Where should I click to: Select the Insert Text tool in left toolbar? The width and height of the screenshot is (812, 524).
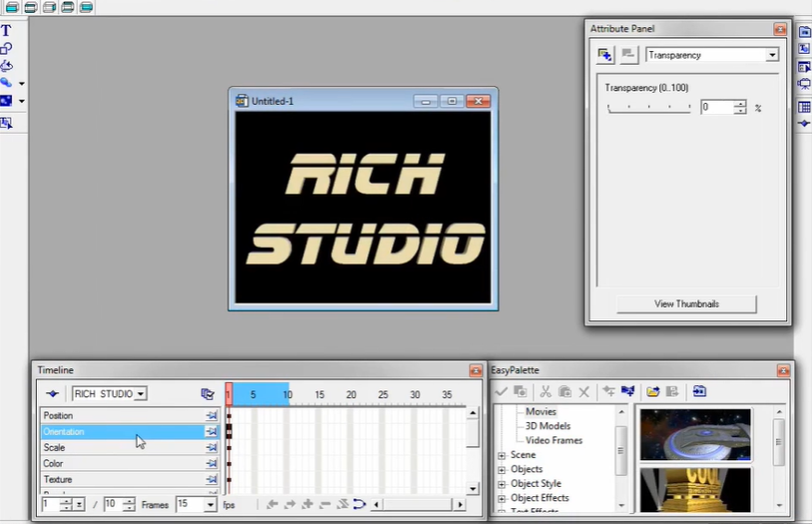point(6,31)
